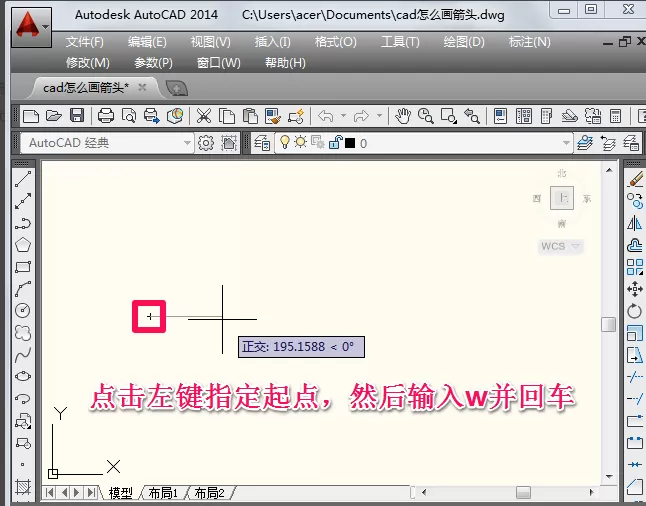Open the 视图(V) menu
The height and width of the screenshot is (506, 646).
click(x=211, y=42)
